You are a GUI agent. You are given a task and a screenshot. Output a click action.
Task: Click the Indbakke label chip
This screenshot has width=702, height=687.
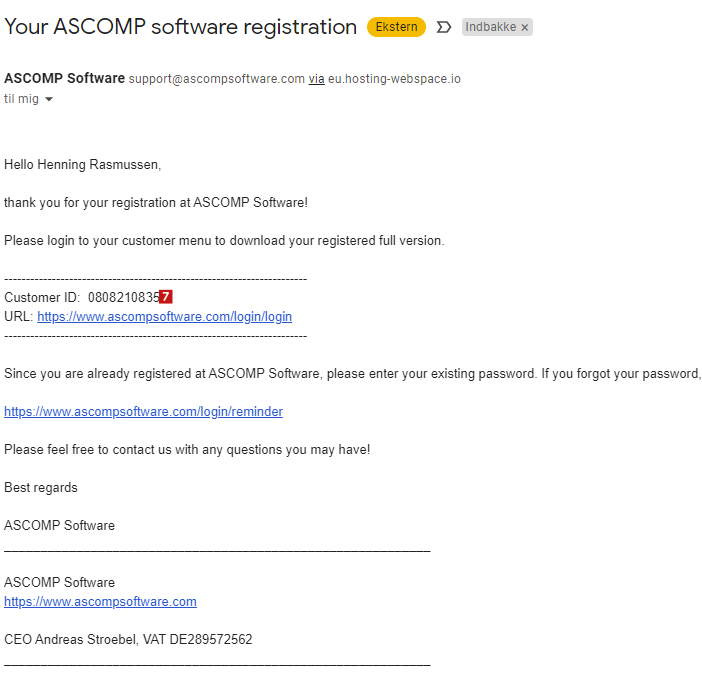click(x=491, y=27)
